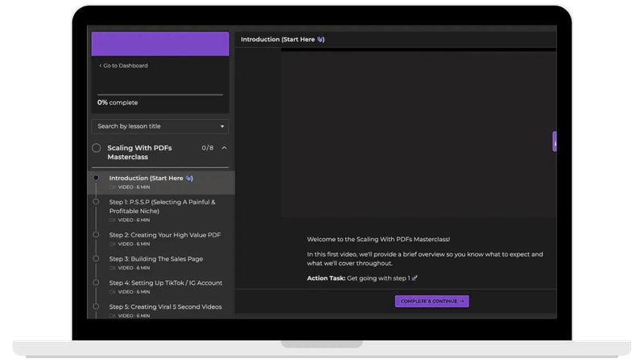Click the 0% complete text

point(118,103)
